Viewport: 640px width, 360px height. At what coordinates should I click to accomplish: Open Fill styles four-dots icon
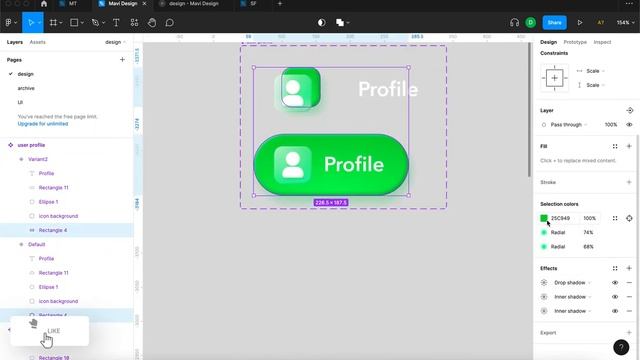[615, 146]
